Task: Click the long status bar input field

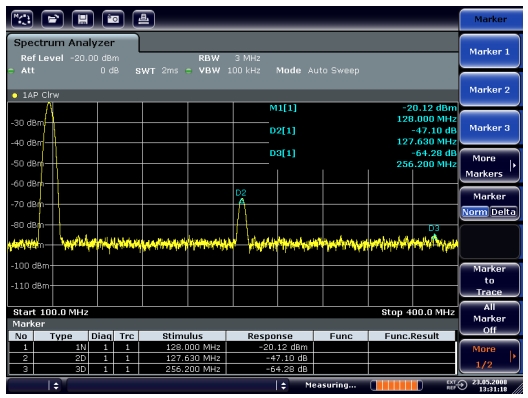Action: click(171, 386)
